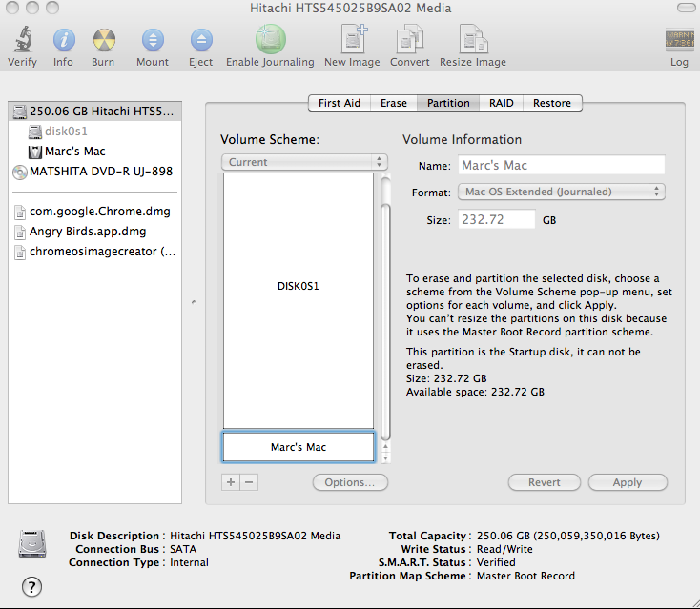Click the Size field showing 232.72
The height and width of the screenshot is (609, 700).
(x=497, y=219)
